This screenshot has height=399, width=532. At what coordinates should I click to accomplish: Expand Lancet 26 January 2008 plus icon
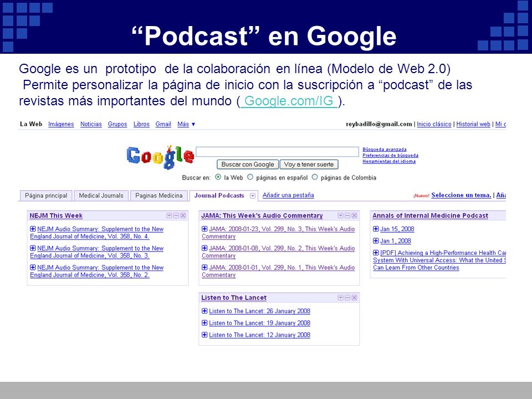204,311
